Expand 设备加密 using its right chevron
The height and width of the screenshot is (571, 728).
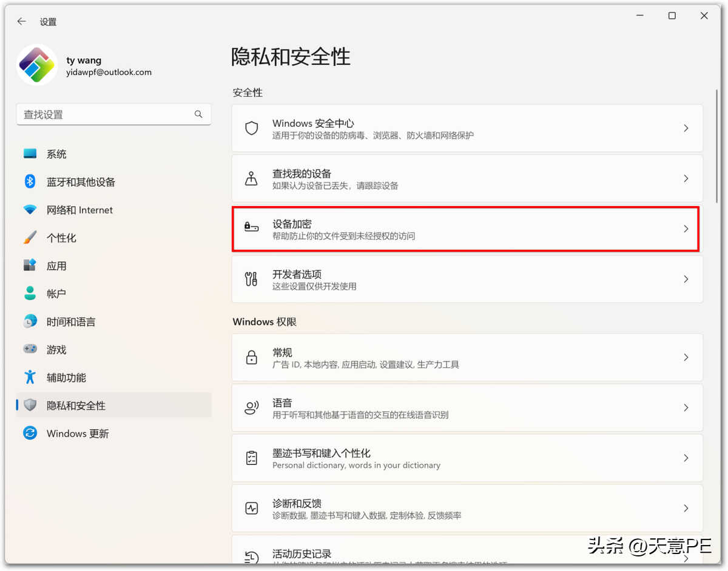[686, 229]
